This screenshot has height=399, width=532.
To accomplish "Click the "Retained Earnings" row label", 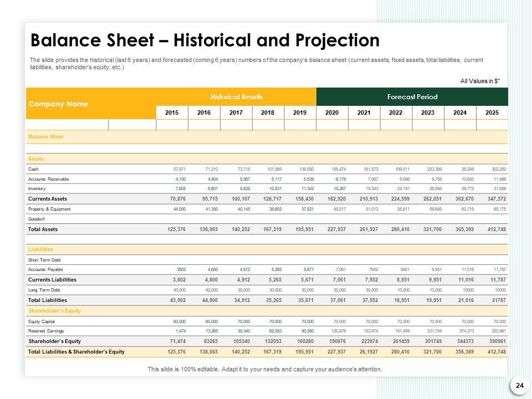I will click(46, 331).
